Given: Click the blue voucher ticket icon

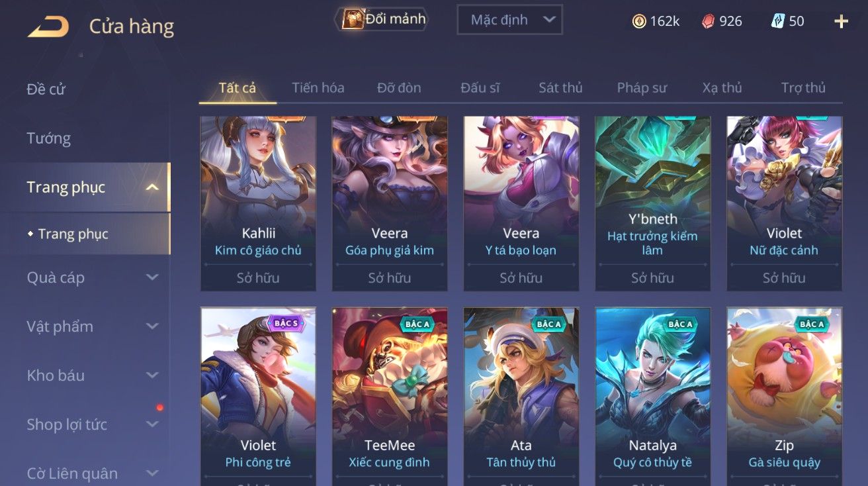Looking at the screenshot, I should coord(778,21).
